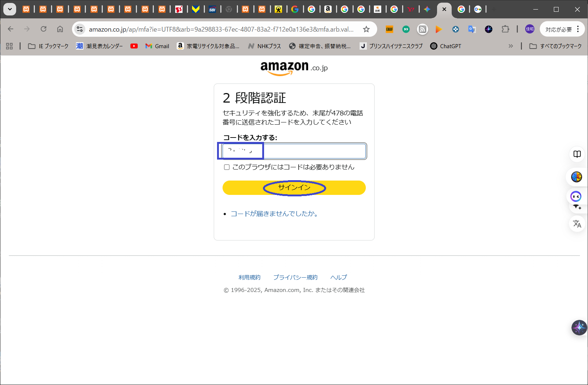
Task: Open the tab search dropdown arrow
Action: (10, 9)
